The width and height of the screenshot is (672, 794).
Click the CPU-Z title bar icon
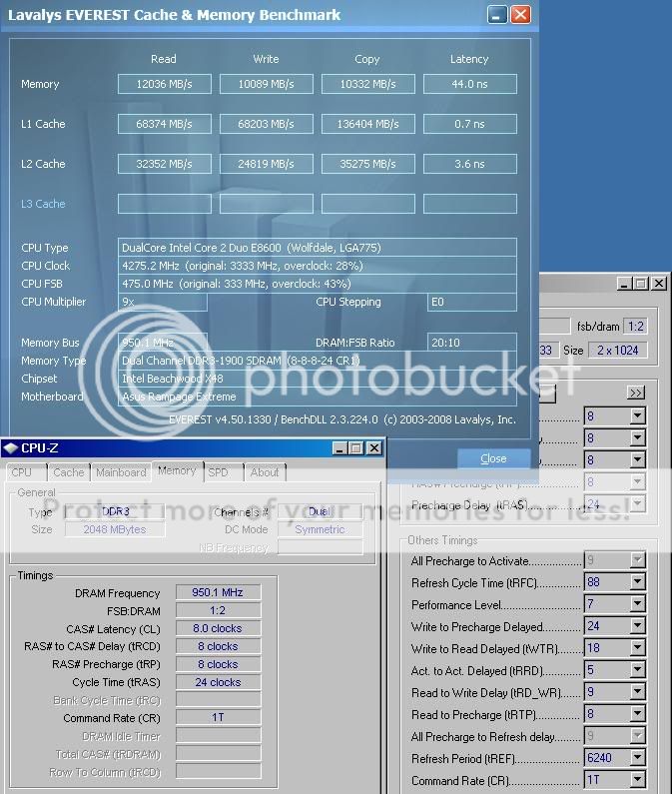tap(10, 448)
